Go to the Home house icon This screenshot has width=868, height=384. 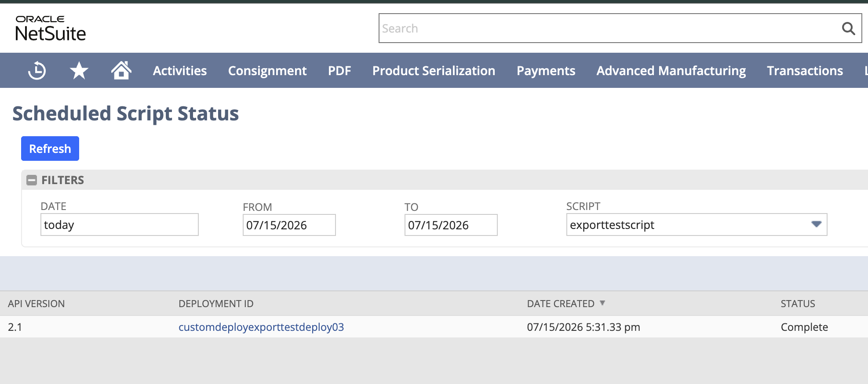pos(121,70)
